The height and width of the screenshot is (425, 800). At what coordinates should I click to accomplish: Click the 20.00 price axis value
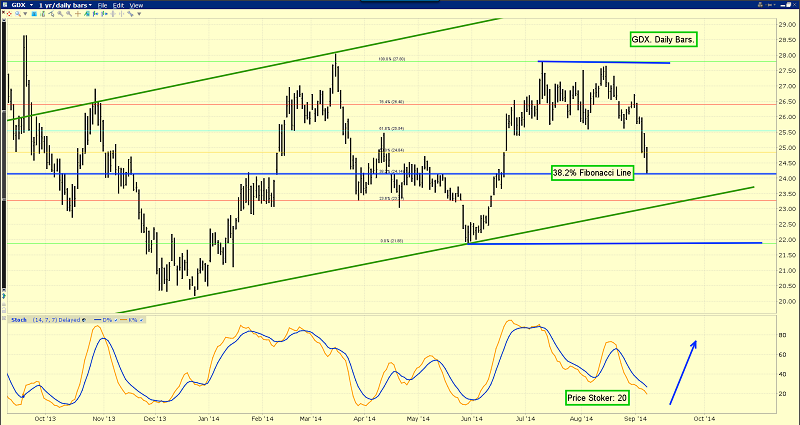point(787,301)
